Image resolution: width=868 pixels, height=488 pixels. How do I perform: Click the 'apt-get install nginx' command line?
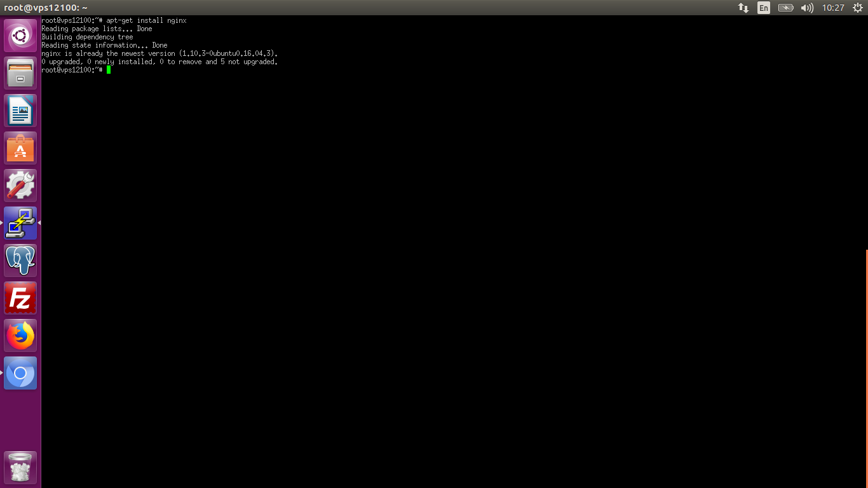tap(114, 20)
